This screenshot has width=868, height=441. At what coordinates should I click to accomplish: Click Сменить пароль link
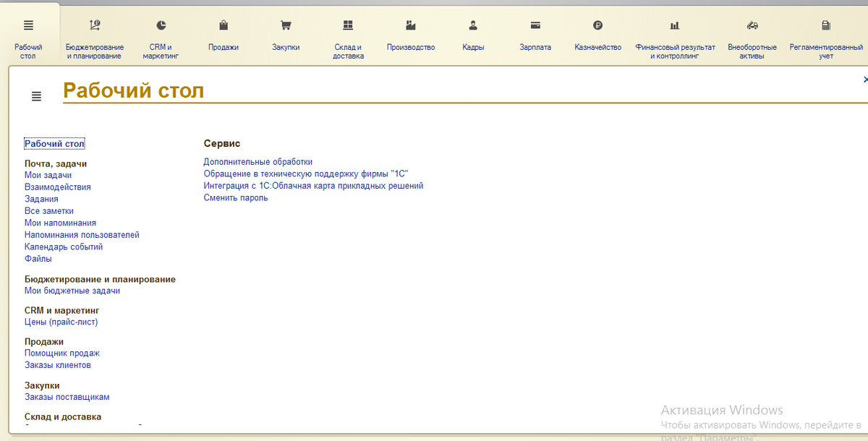click(x=236, y=198)
